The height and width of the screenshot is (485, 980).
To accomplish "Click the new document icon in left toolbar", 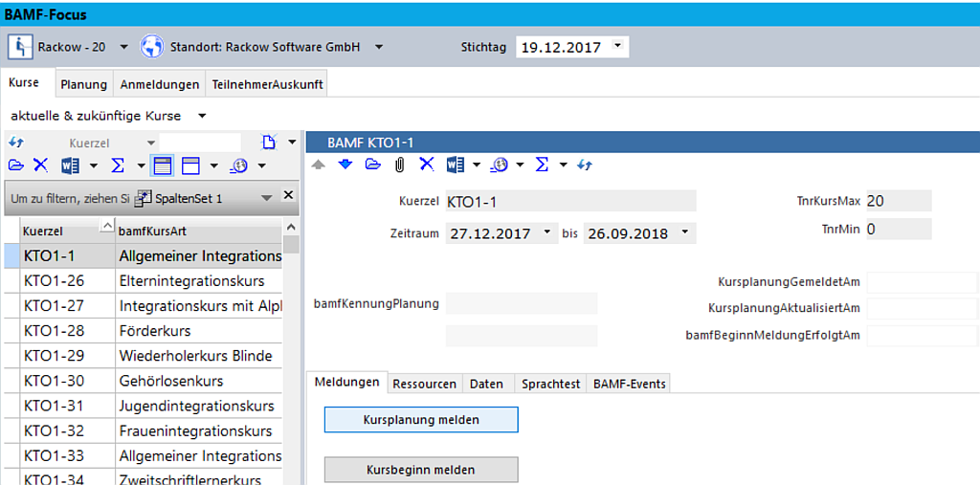I will pos(269,143).
